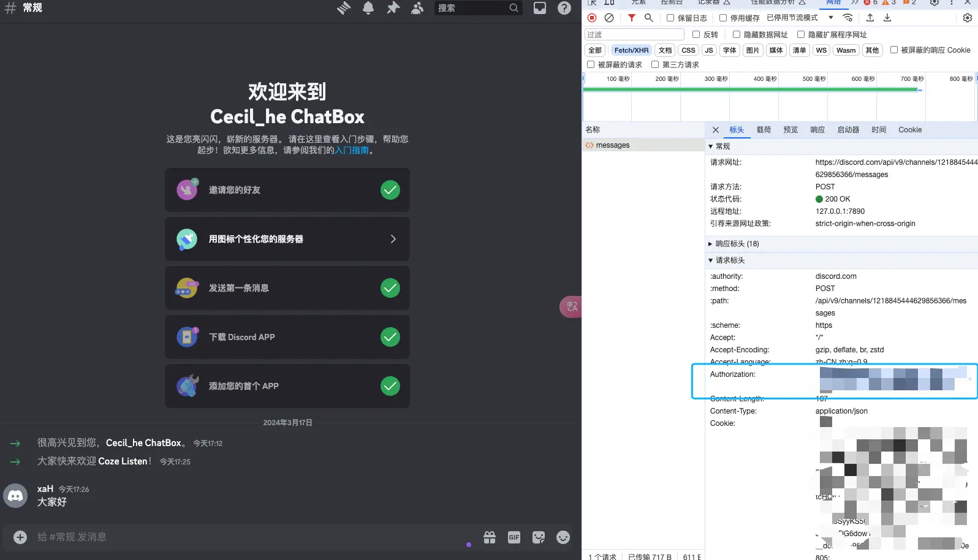Select the WS filter type
Viewport: 978px width, 560px height.
point(821,50)
